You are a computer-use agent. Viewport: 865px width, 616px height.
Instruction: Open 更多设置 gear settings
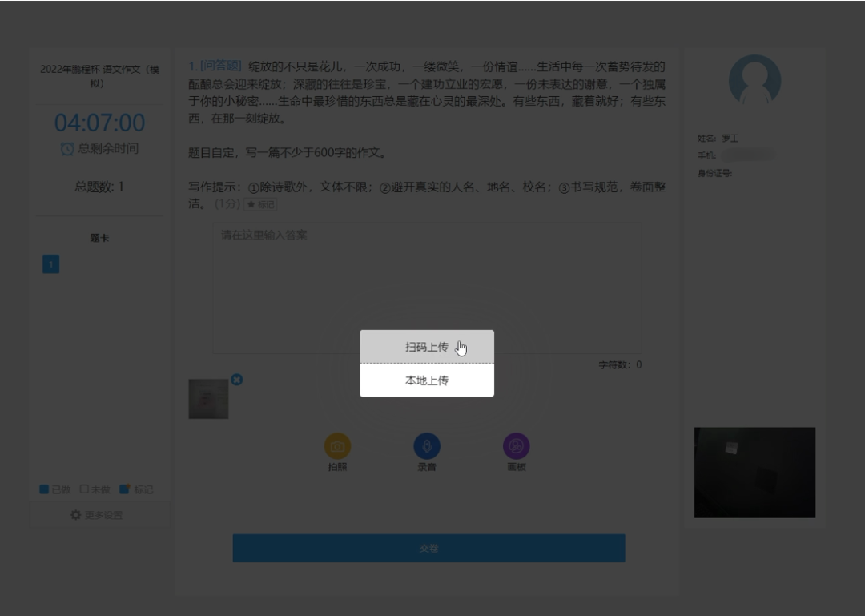(97, 515)
